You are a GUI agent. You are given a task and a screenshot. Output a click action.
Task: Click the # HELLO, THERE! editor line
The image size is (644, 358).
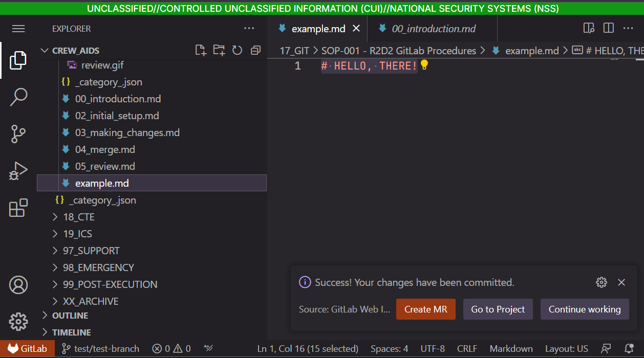(x=369, y=65)
